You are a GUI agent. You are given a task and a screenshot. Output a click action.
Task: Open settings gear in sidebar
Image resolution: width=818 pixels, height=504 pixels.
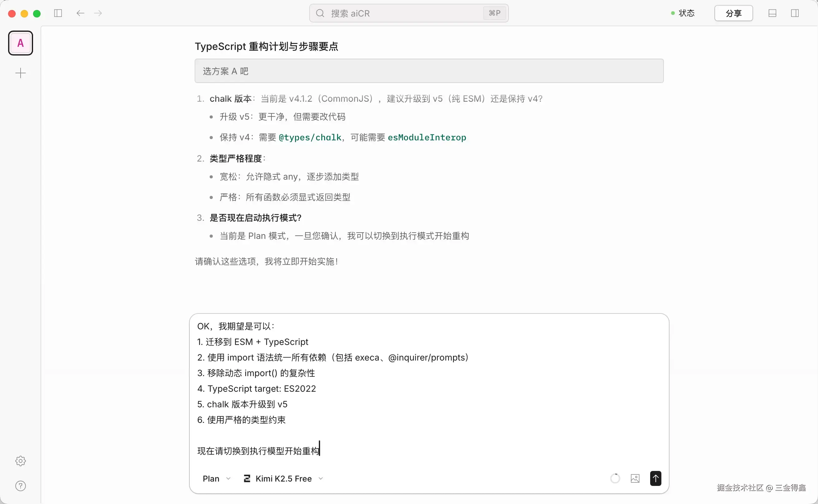[x=21, y=461]
